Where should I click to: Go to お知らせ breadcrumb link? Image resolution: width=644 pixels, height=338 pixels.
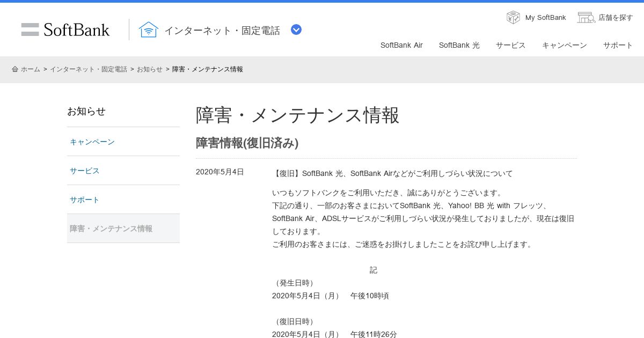[x=150, y=69]
